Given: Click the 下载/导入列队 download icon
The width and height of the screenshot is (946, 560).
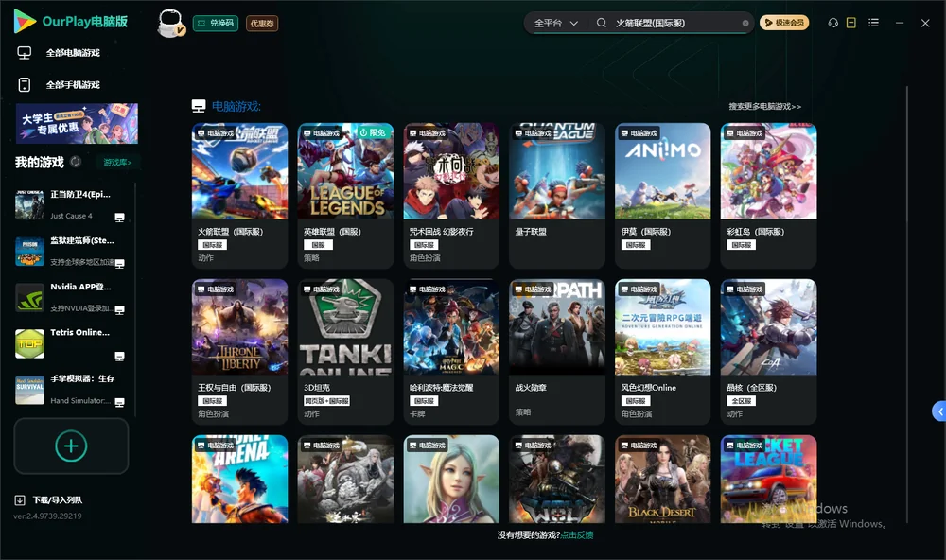Looking at the screenshot, I should [x=20, y=500].
